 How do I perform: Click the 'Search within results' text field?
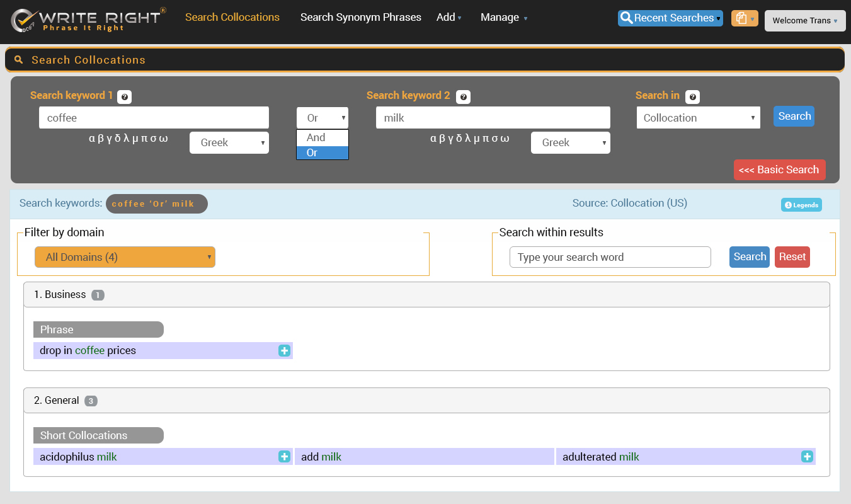pyautogui.click(x=610, y=257)
